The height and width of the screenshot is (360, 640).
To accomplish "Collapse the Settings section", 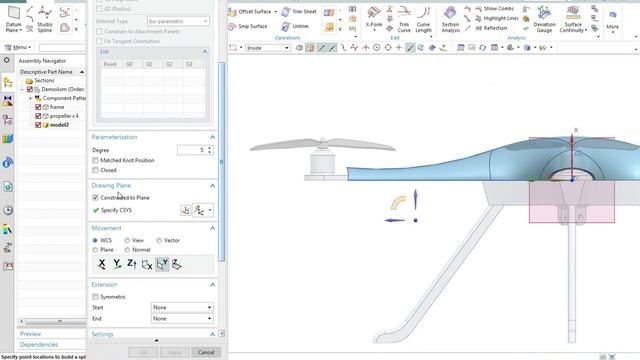I will tap(212, 334).
